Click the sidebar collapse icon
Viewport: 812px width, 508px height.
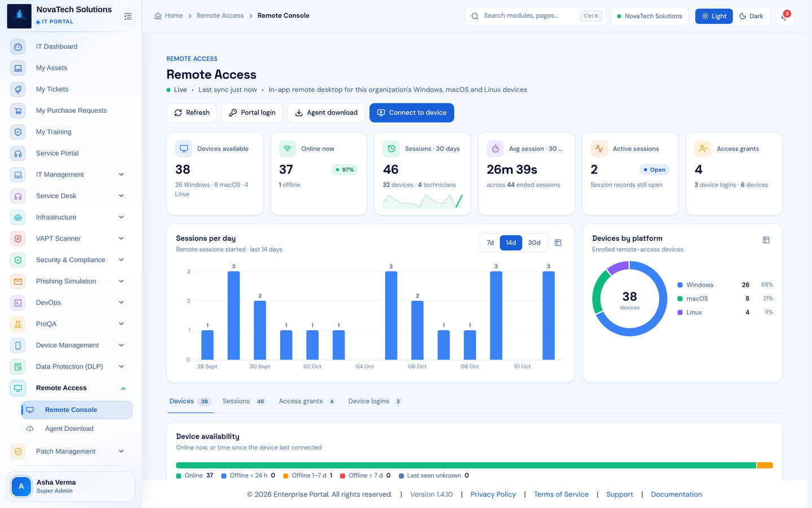[x=128, y=16]
